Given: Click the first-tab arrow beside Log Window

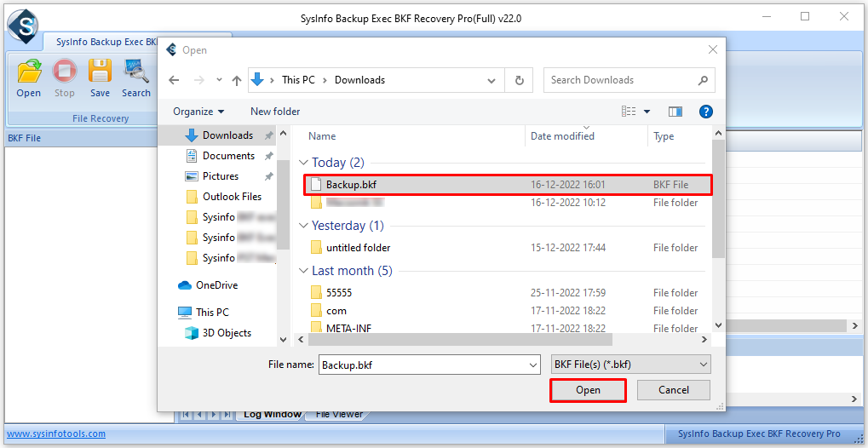Looking at the screenshot, I should click(x=186, y=414).
